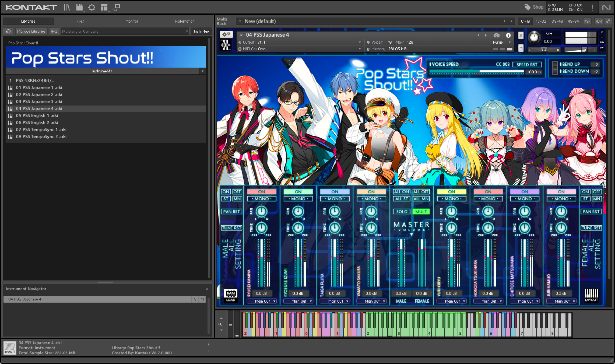This screenshot has width=615, height=364.
Task: Open the Output st. 1 dropdown
Action: pyautogui.click(x=360, y=42)
